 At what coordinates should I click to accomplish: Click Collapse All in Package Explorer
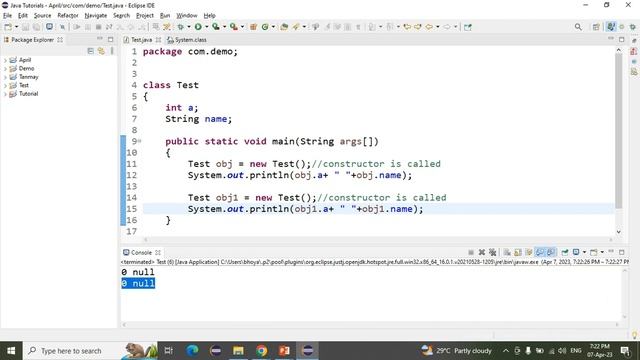tap(91, 51)
